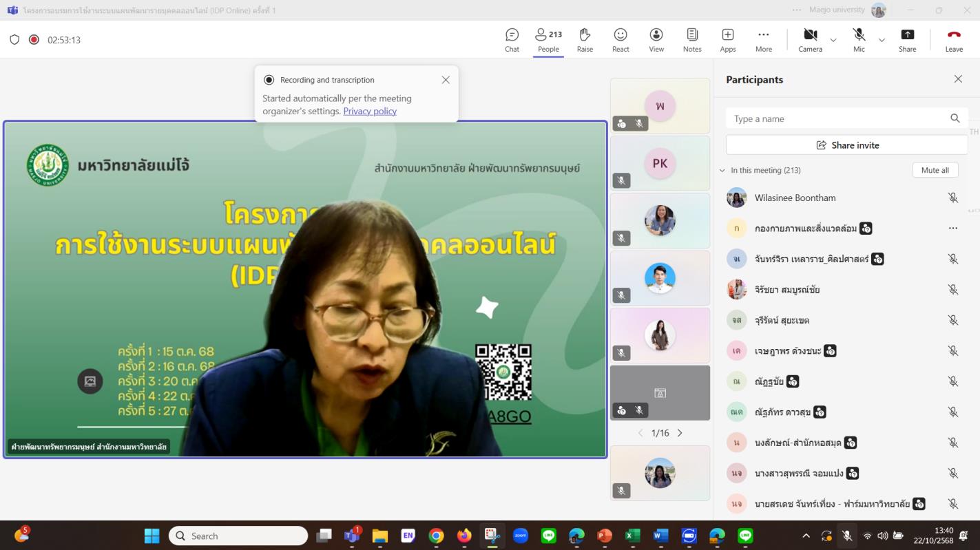The width and height of the screenshot is (980, 550).
Task: Raise your hand in the meeting
Action: pos(585,40)
